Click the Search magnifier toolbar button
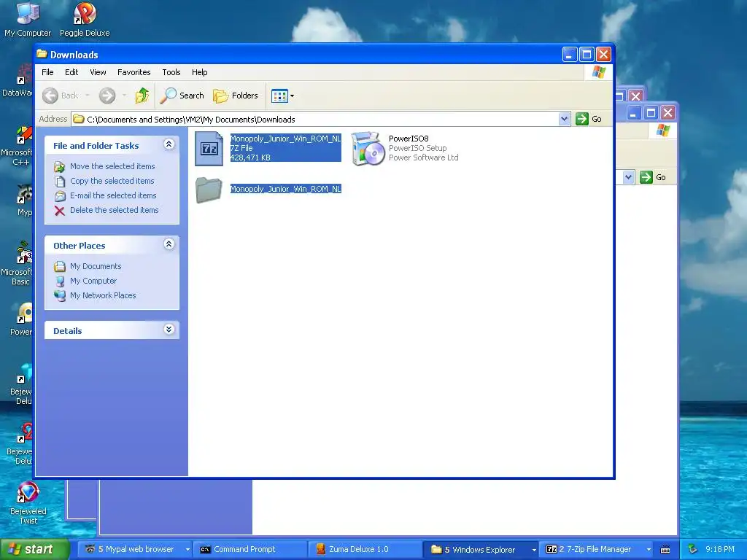747x560 pixels. [x=182, y=96]
